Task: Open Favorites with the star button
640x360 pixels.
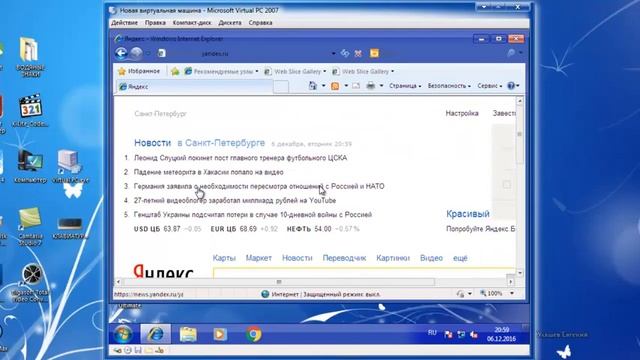Action: 139,71
